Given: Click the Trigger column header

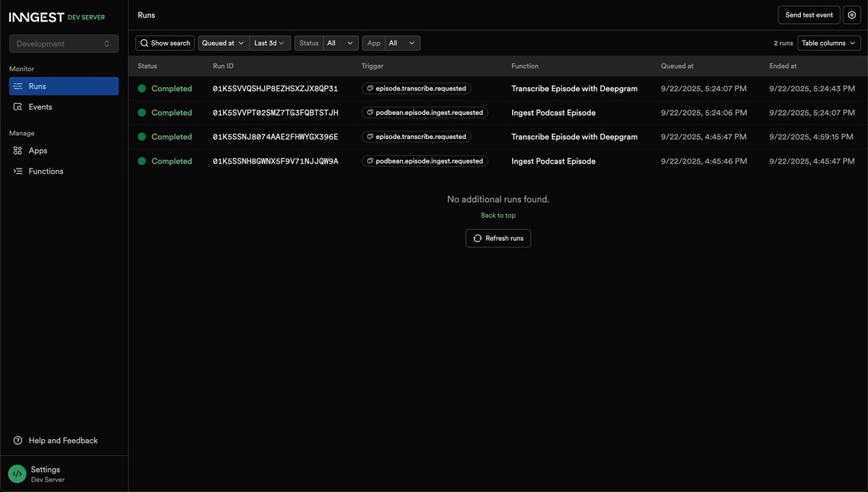Looking at the screenshot, I should click(x=373, y=66).
